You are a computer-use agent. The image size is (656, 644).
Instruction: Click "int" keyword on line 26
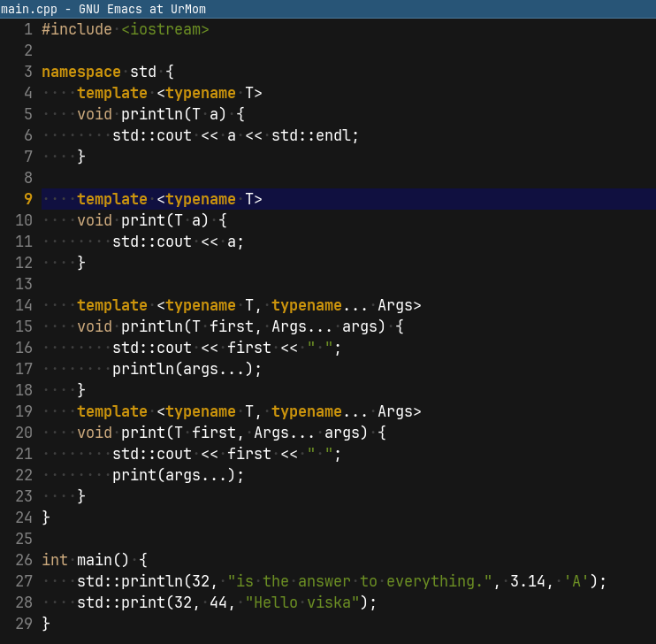pos(55,560)
